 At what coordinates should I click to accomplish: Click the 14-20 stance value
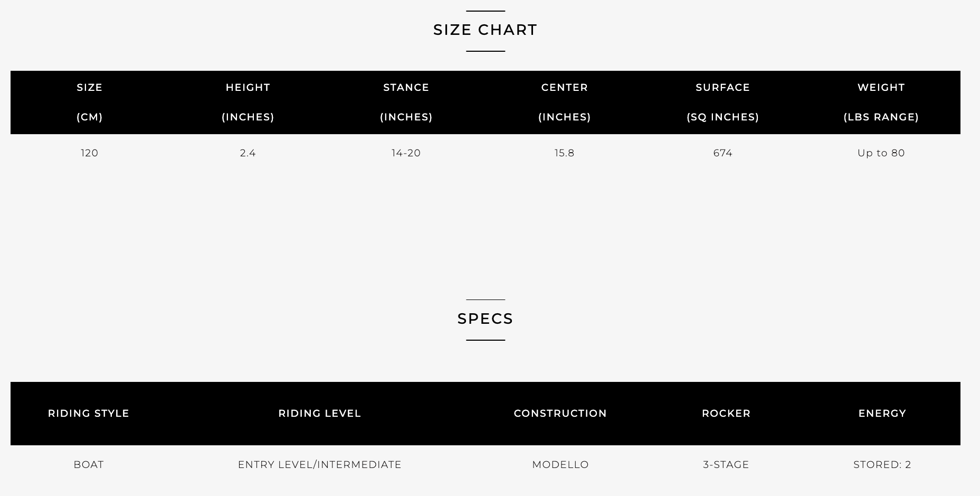406,153
